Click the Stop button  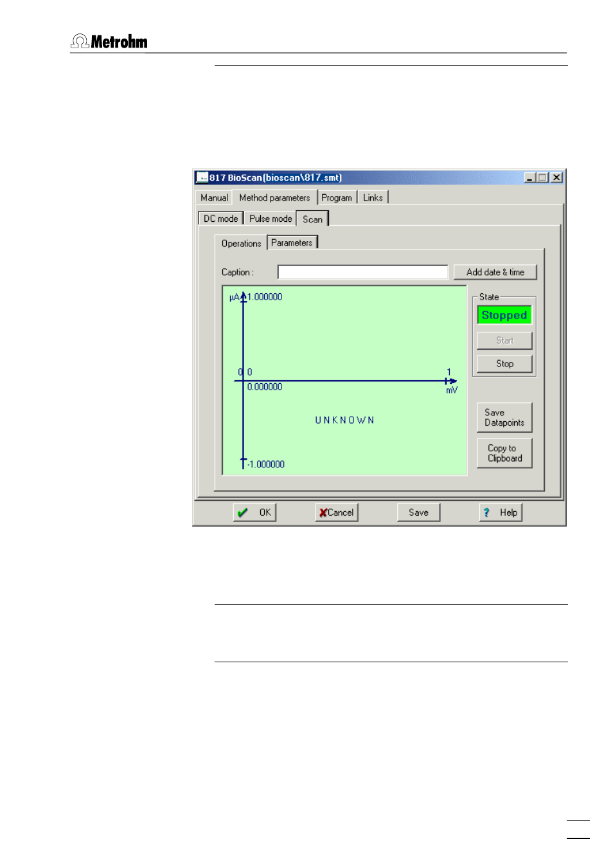[504, 363]
